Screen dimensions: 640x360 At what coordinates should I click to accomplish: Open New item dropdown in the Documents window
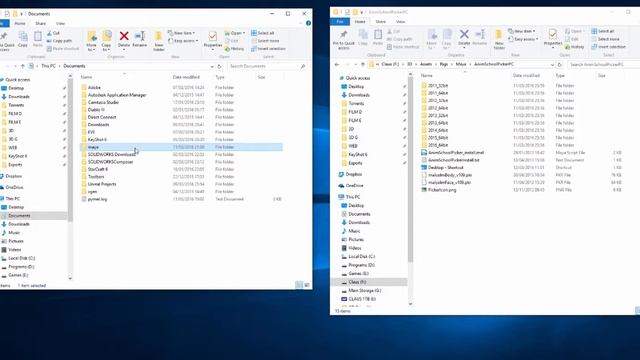point(182,33)
